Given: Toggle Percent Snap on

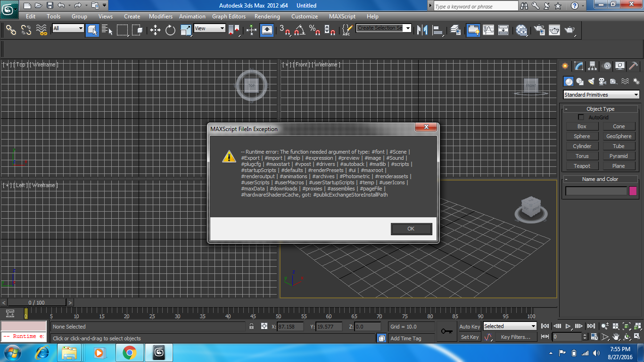Looking at the screenshot, I should point(314,30).
